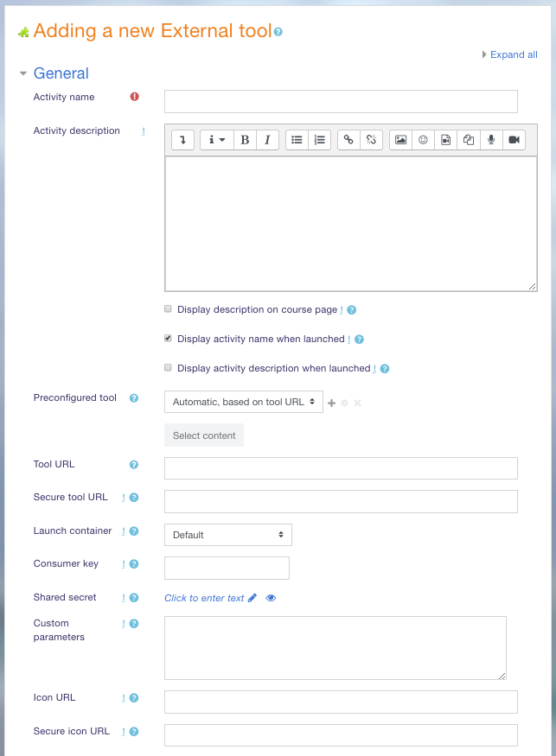Screen dimensions: 556x756
Task: Open help for Secure icon URL
Action: pyautogui.click(x=134, y=732)
